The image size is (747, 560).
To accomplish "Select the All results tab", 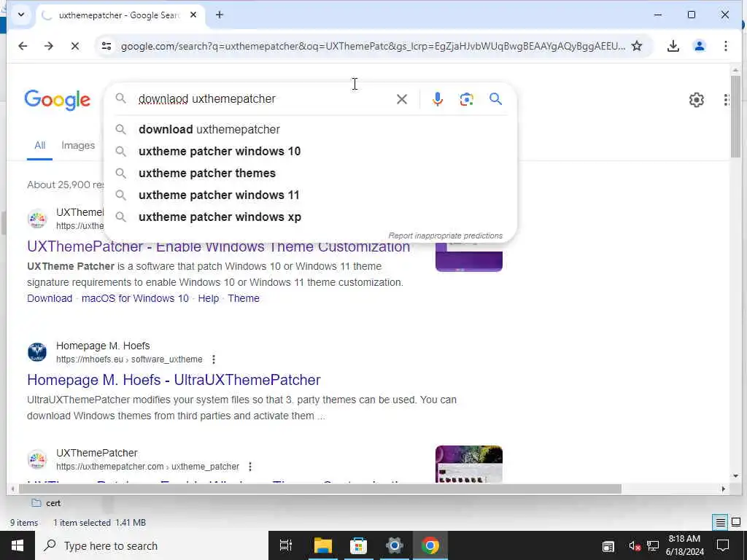I will pos(39,146).
